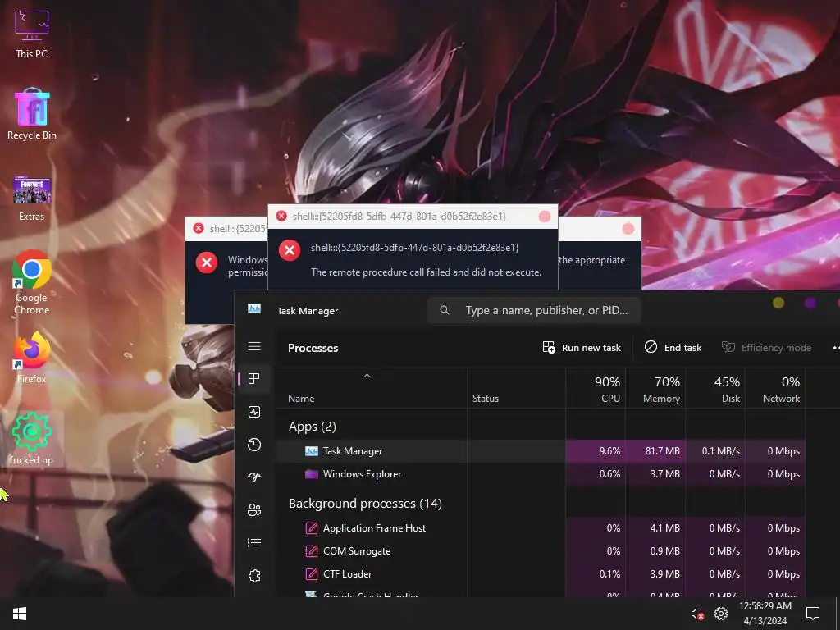The image size is (840, 630).
Task: Click the front dialog title bar error icon
Action: (x=281, y=216)
